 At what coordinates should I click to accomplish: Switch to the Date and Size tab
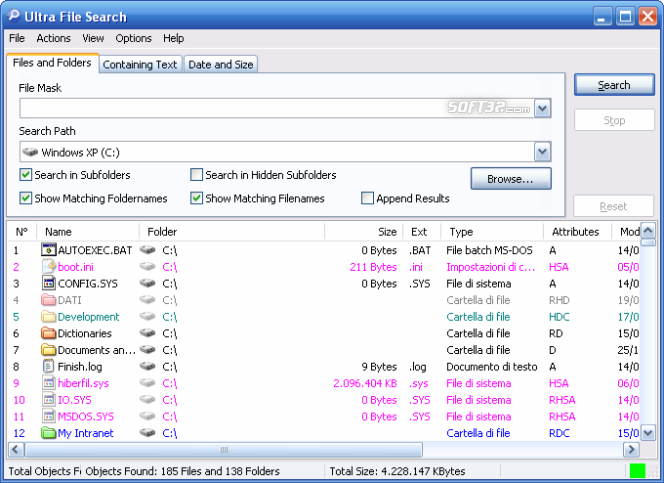(x=221, y=64)
